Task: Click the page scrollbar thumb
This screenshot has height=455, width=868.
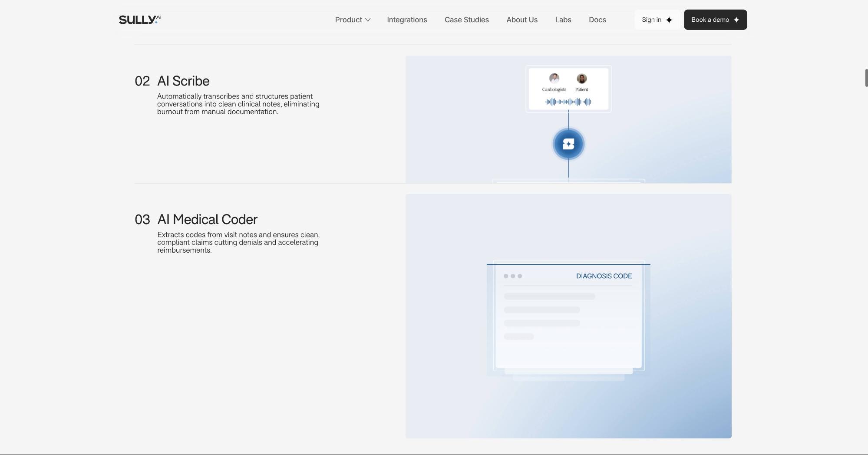Action: tap(866, 78)
